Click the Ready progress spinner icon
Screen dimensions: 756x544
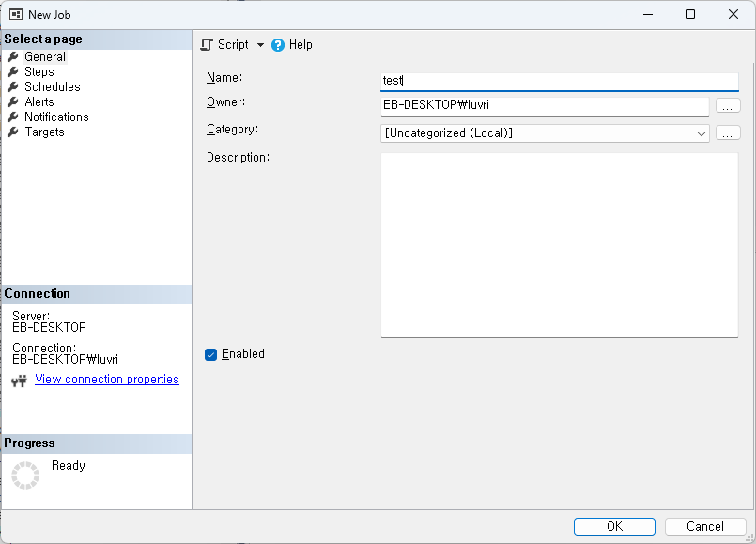25,475
